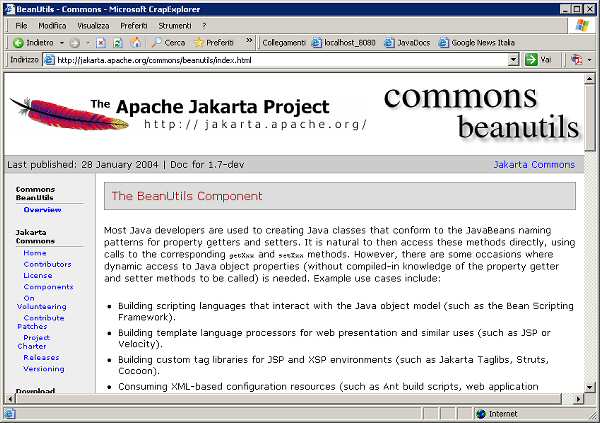Open the localhost_8080 link shortcut
The image size is (600, 423).
(x=343, y=42)
